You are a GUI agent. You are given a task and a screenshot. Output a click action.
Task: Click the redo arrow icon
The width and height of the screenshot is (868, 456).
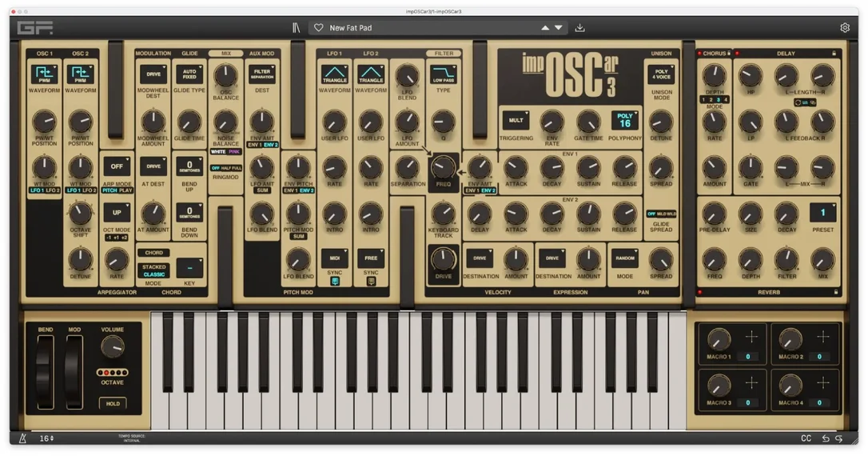(x=839, y=438)
